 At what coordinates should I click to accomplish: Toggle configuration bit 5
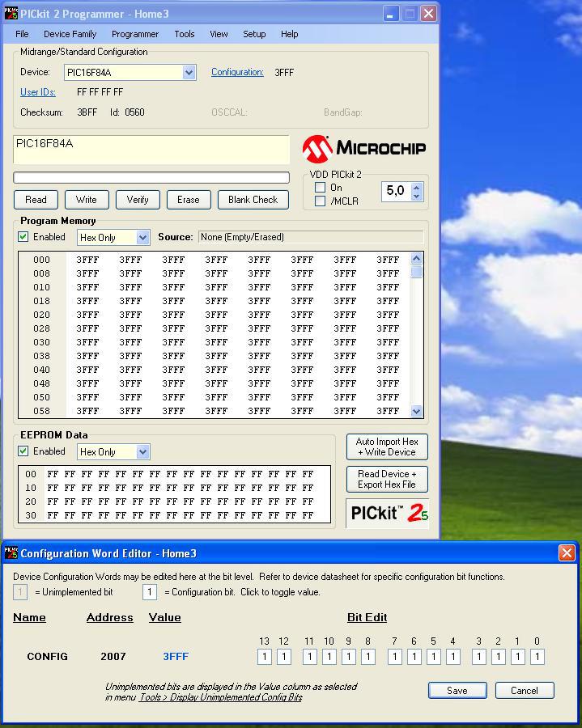[x=433, y=657]
